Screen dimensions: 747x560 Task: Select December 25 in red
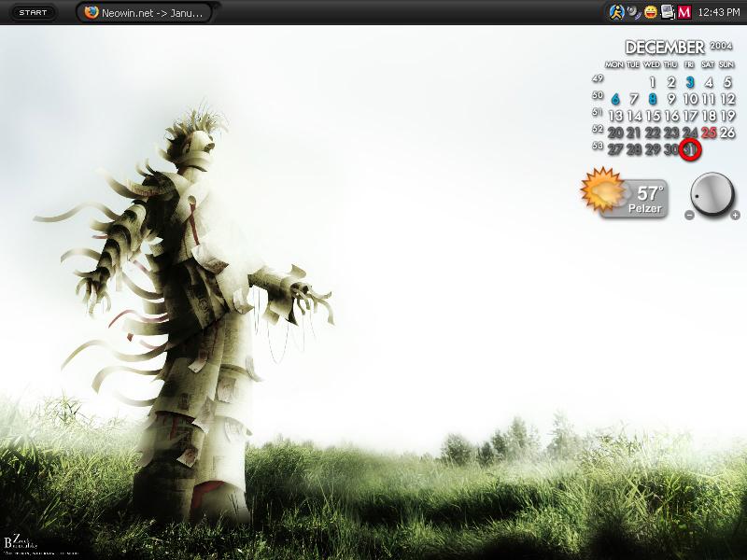click(709, 133)
